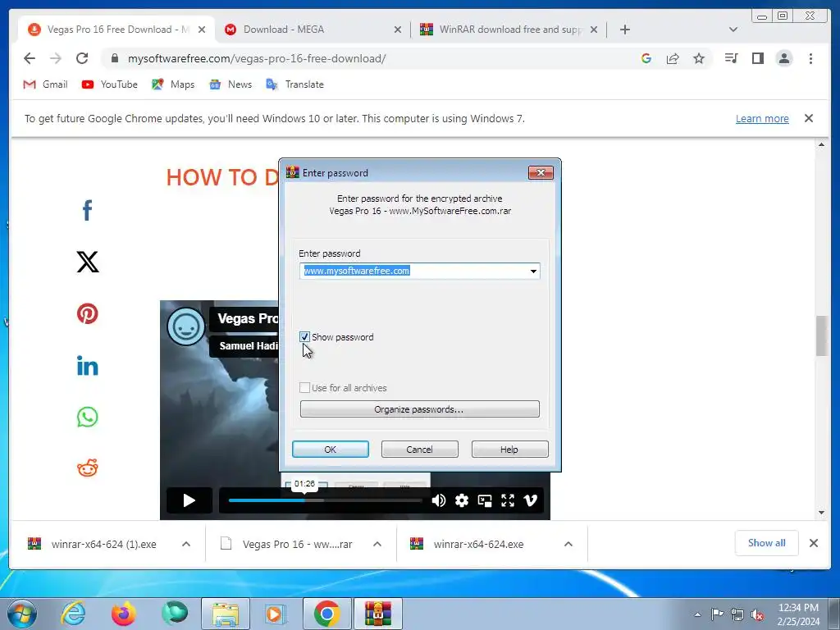
Task: Open News bookmark
Action: click(231, 84)
